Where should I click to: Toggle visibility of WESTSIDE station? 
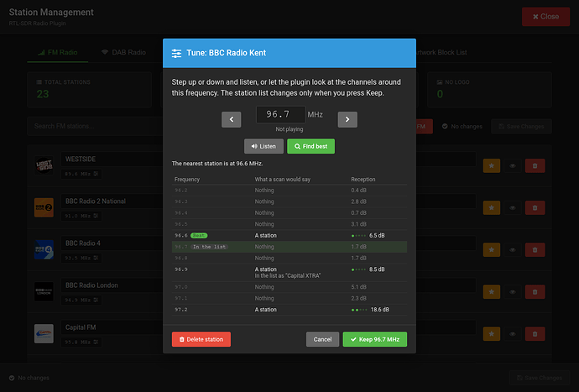pyautogui.click(x=513, y=166)
